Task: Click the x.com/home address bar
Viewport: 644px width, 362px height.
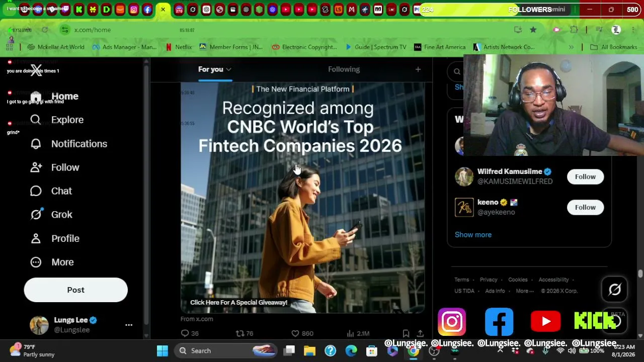Action: [287, 30]
